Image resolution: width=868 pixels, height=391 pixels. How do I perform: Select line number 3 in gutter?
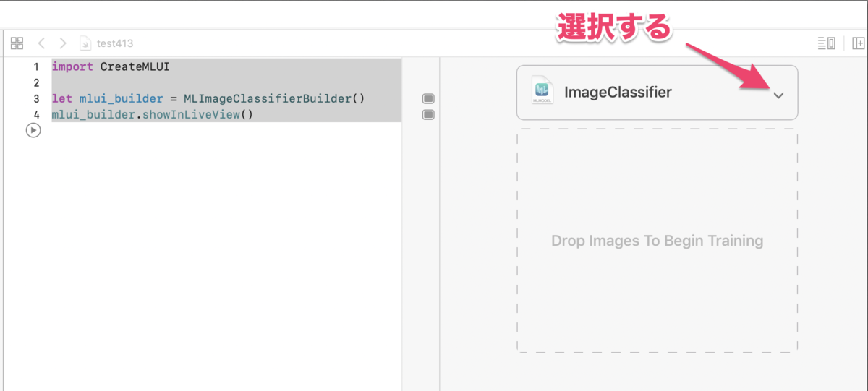tap(35, 98)
